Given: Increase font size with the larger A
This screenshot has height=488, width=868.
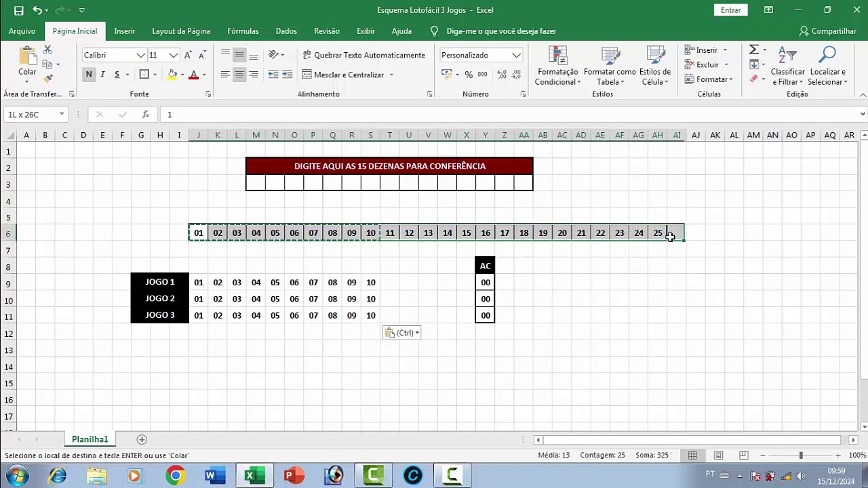Looking at the screenshot, I should pos(189,56).
